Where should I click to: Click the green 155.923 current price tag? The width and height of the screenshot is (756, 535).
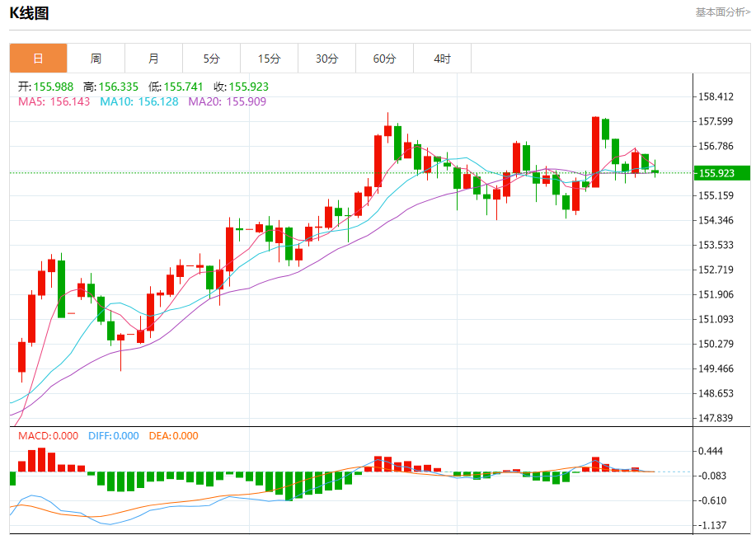click(721, 173)
